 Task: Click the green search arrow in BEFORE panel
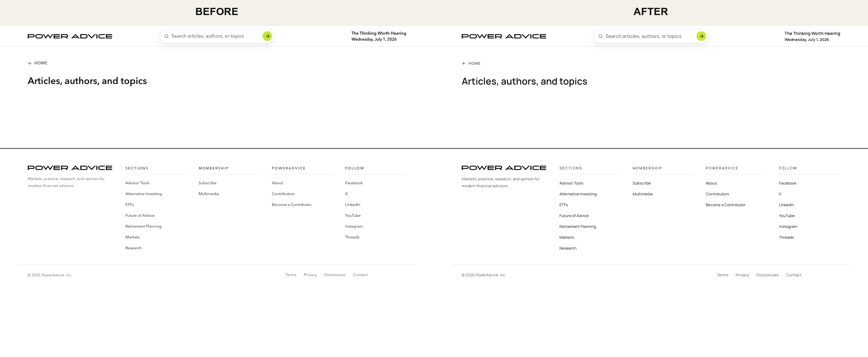[267, 36]
